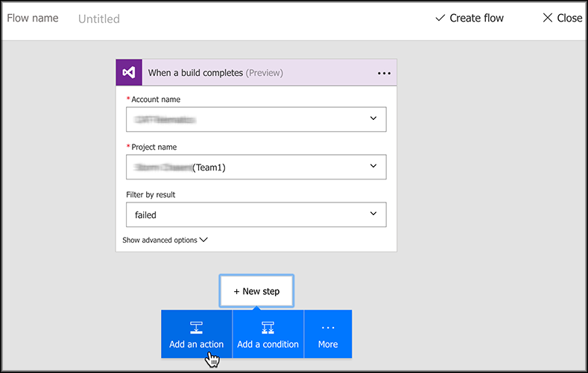Click the checkmark beside Create flow

click(440, 18)
